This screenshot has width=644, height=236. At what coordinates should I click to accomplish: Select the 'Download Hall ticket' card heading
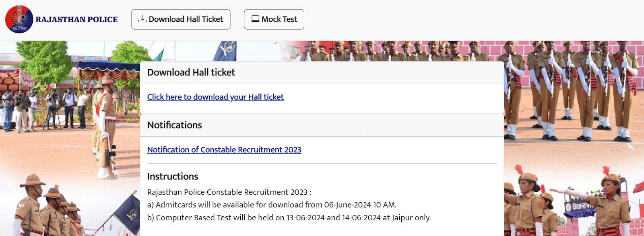point(191,72)
